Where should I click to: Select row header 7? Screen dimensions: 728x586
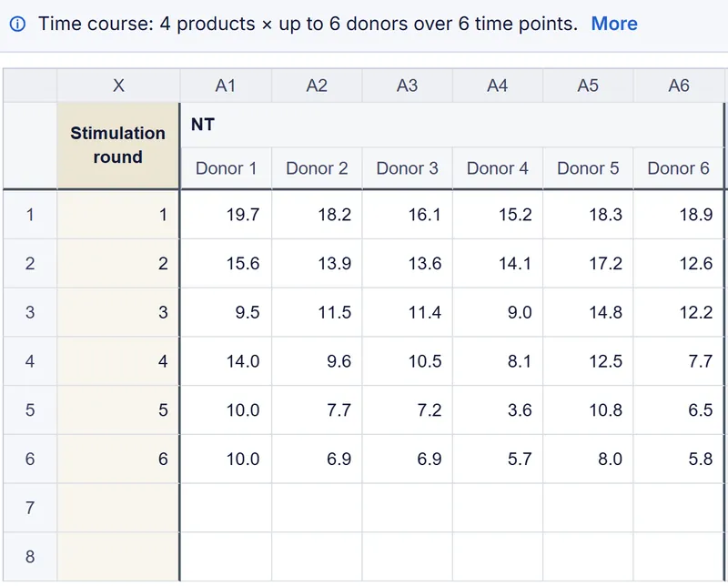coord(30,508)
